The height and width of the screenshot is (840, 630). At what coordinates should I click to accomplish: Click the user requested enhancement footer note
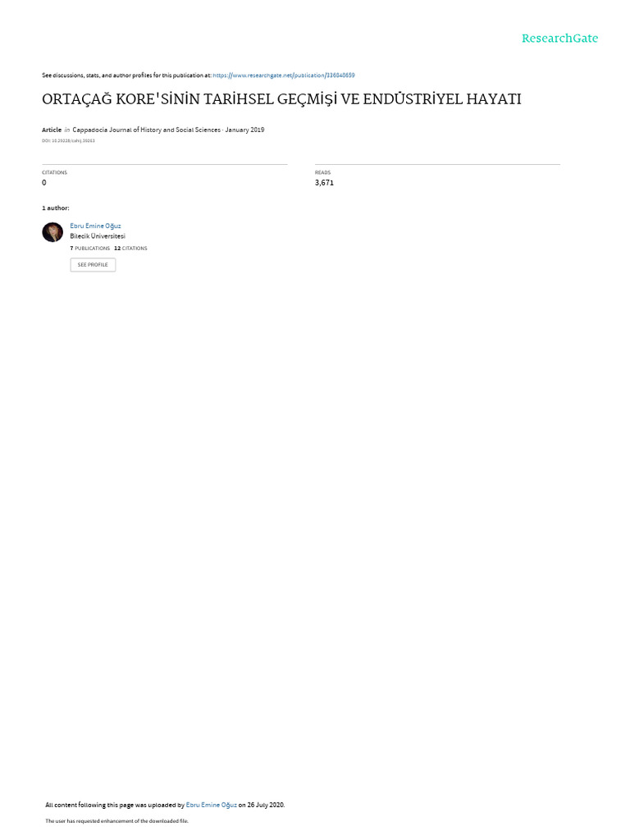pyautogui.click(x=116, y=820)
